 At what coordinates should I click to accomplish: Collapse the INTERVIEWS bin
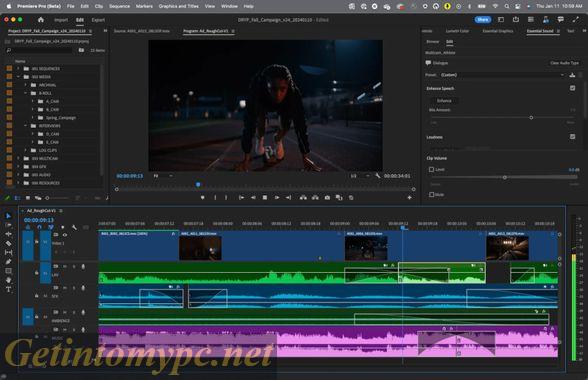(x=26, y=126)
